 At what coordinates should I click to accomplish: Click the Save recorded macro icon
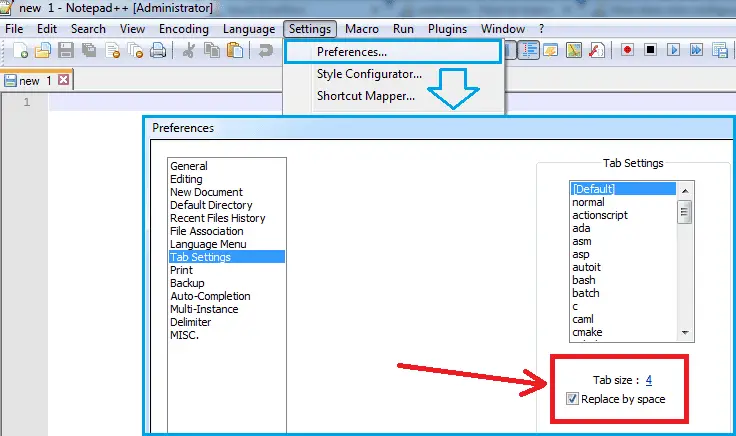click(720, 50)
